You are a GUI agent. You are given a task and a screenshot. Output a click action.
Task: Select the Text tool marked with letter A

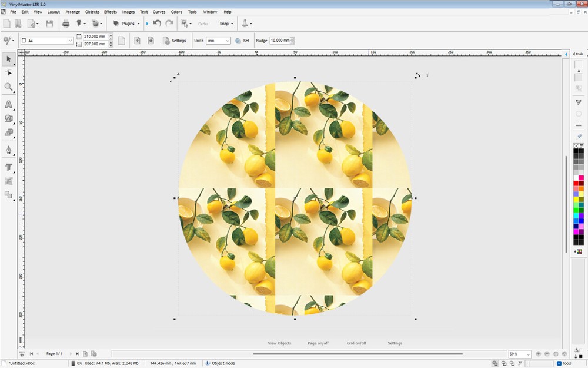coord(8,104)
